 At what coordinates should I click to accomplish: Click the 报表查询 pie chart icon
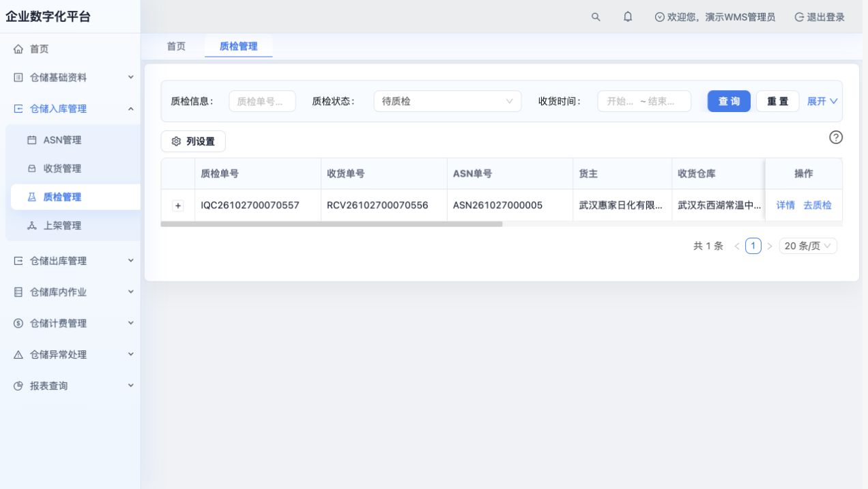click(18, 386)
